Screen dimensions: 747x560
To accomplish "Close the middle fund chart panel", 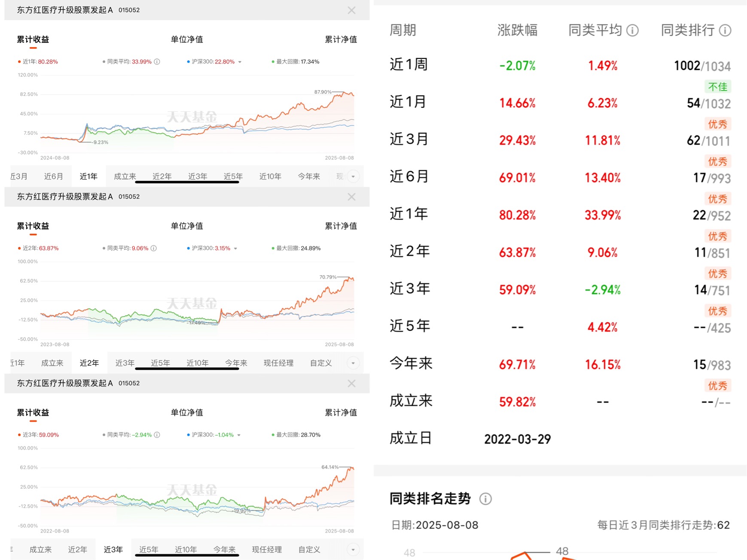I will click(x=351, y=197).
